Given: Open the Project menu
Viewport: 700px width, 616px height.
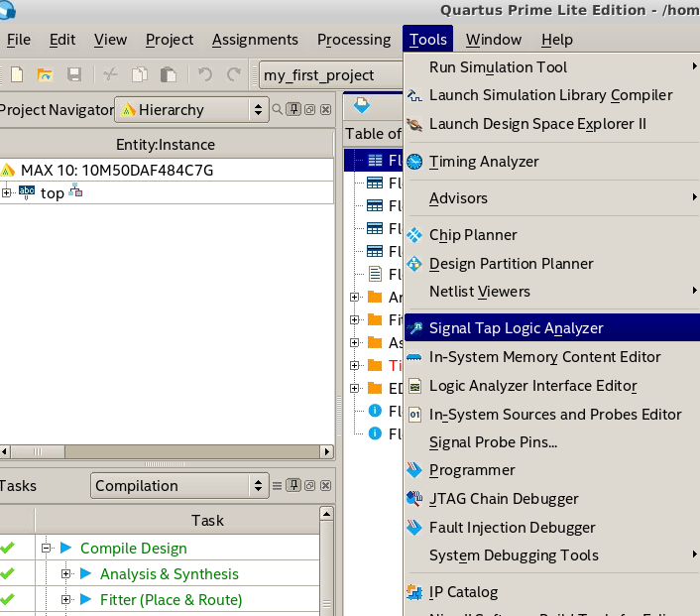Looking at the screenshot, I should (170, 40).
